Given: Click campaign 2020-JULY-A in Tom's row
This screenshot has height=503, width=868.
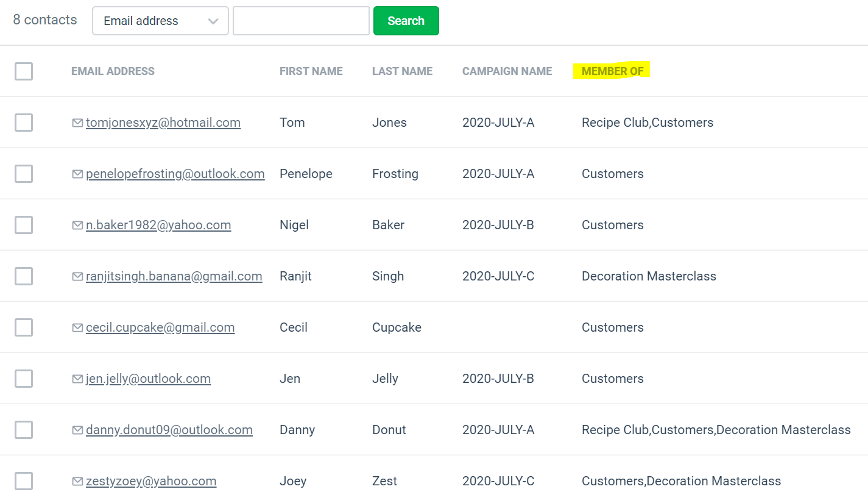Looking at the screenshot, I should [x=498, y=123].
